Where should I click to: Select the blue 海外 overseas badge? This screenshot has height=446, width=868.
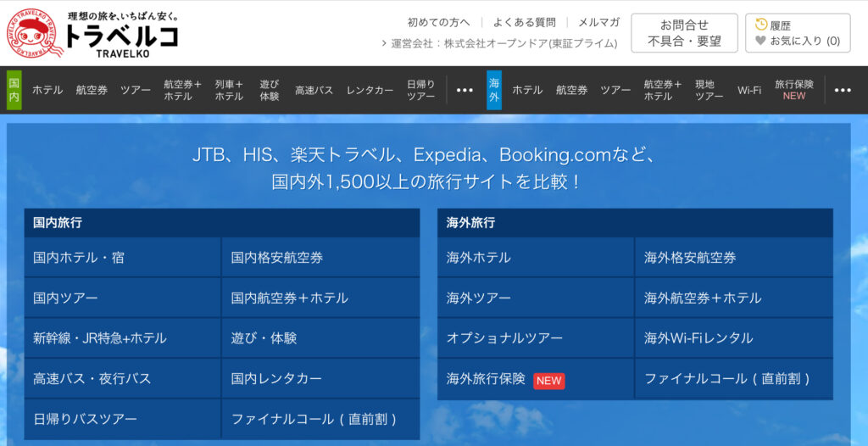494,90
